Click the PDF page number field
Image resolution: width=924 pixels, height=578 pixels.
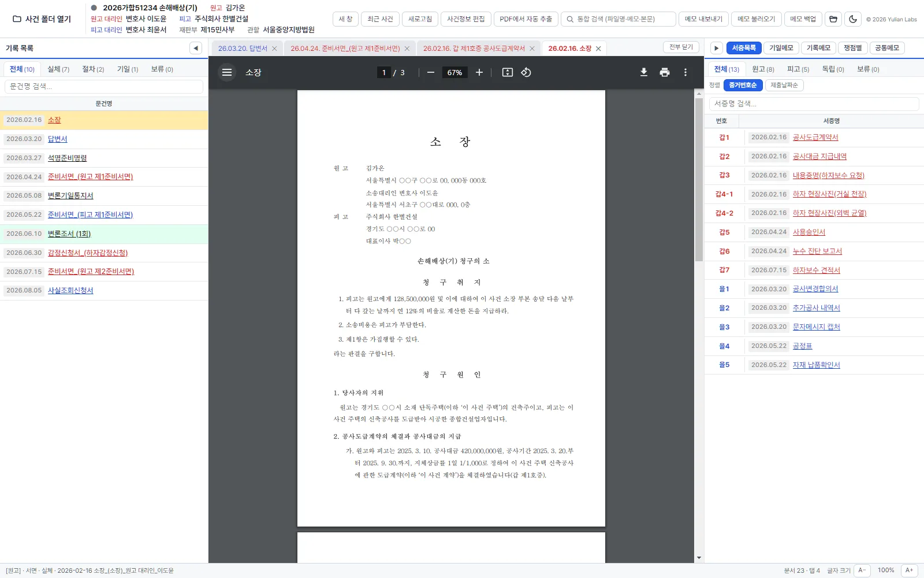pos(384,72)
